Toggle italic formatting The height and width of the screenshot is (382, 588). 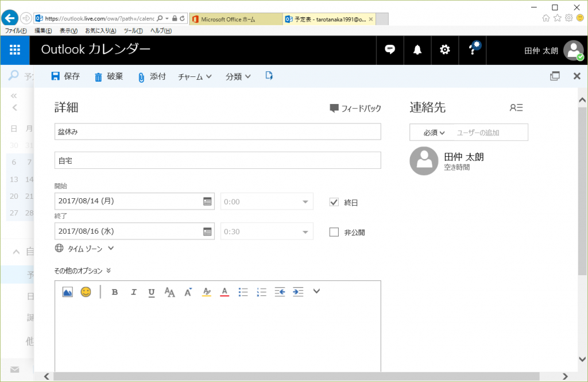(133, 292)
